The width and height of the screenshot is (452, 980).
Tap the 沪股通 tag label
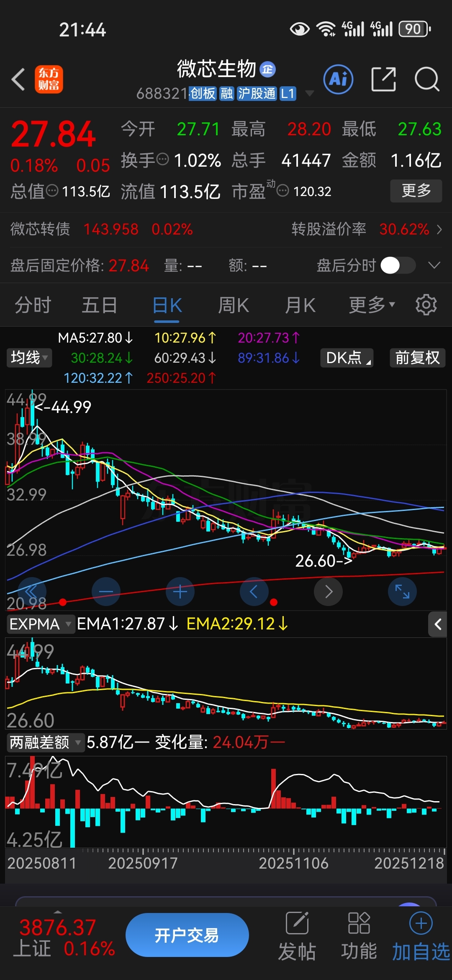coord(257,93)
